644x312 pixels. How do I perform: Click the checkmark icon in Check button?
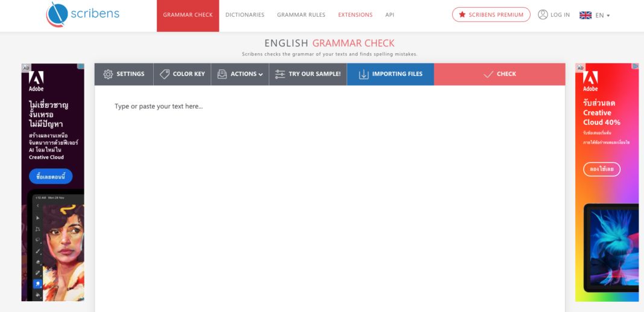point(488,74)
